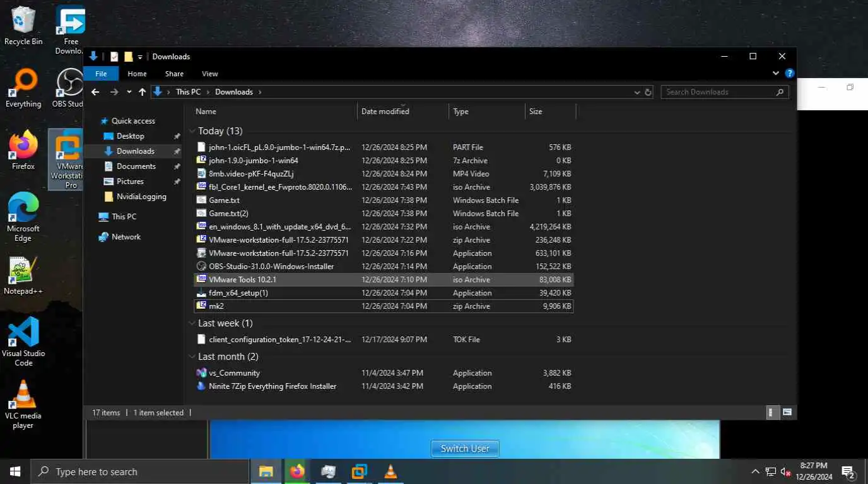
Task: Collapse the Today (13) group
Action: tap(192, 131)
